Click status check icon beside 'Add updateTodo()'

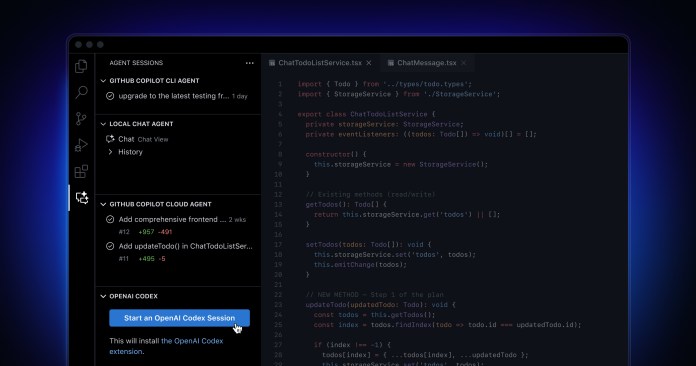coord(110,246)
